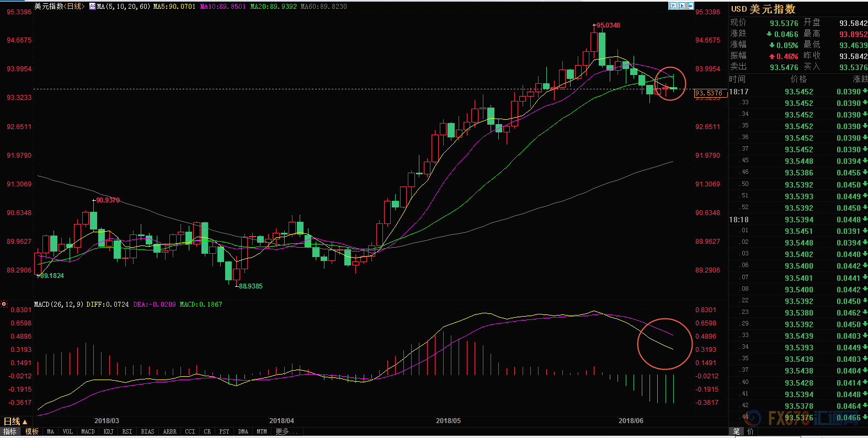
Task: Click the MA indicator icon beside 美元指数<日线>
Action: pyautogui.click(x=92, y=7)
